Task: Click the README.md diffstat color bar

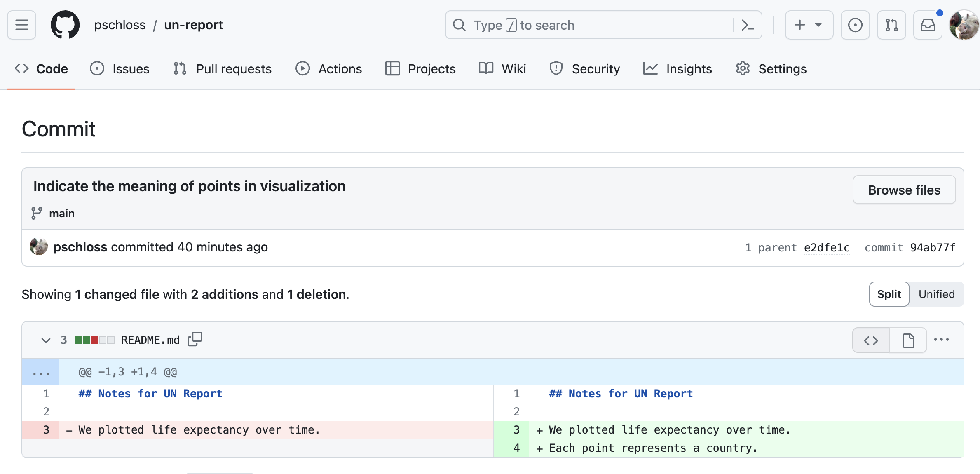Action: click(94, 340)
